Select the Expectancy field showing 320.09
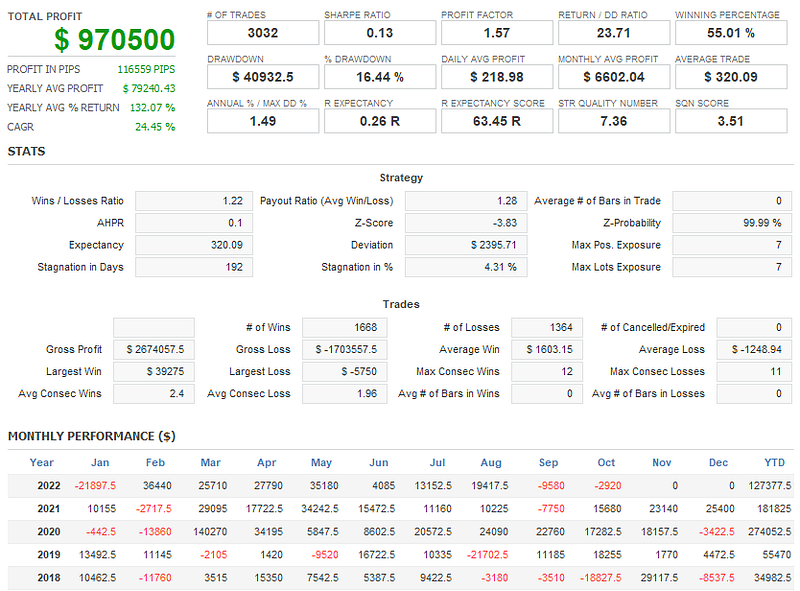 tap(194, 245)
